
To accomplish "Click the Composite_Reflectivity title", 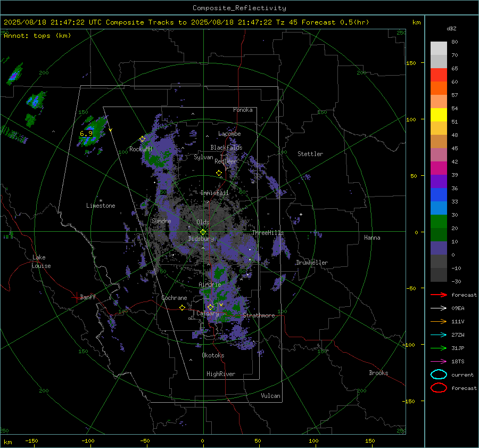I will point(240,8).
